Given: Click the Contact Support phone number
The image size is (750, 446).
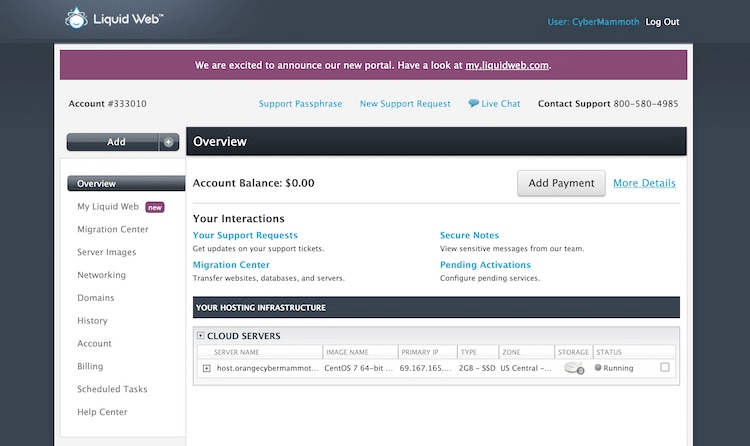Looking at the screenshot, I should coord(646,103).
